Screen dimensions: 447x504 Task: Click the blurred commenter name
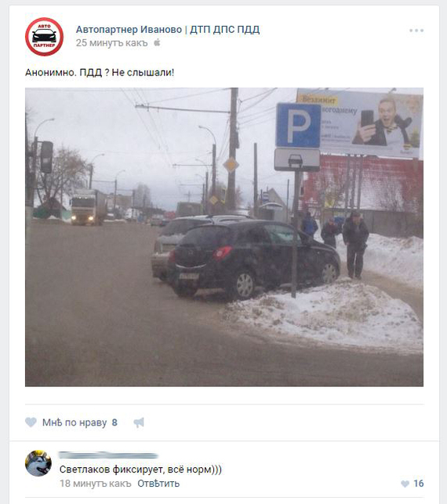108,455
